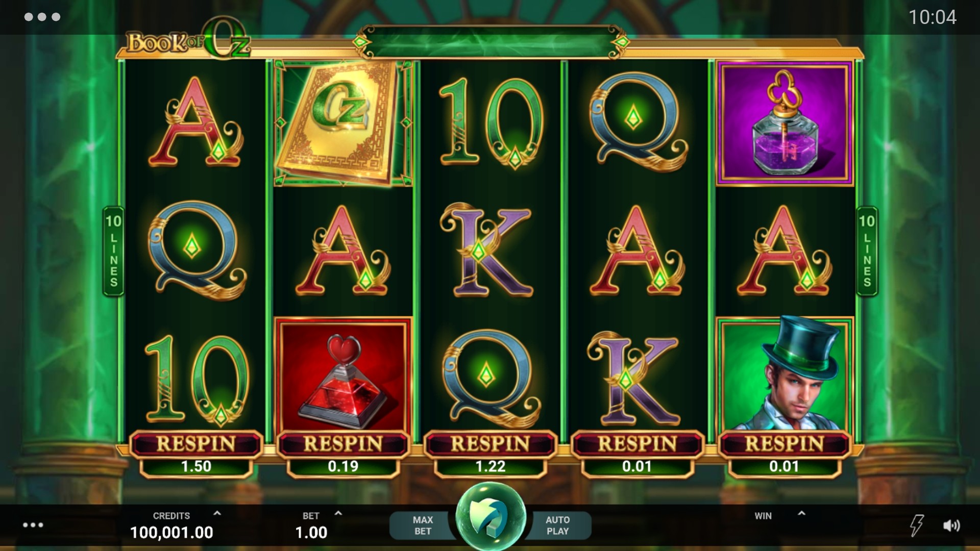Start Auto Play

pos(558,525)
